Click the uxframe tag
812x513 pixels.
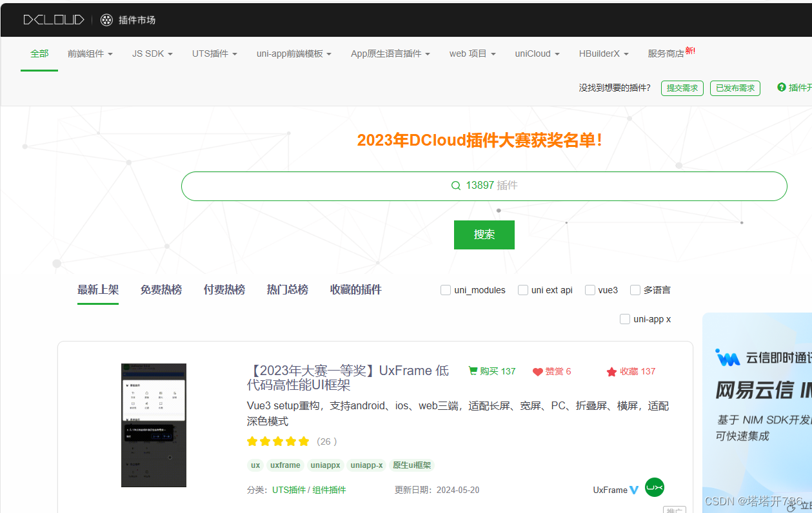tap(285, 465)
